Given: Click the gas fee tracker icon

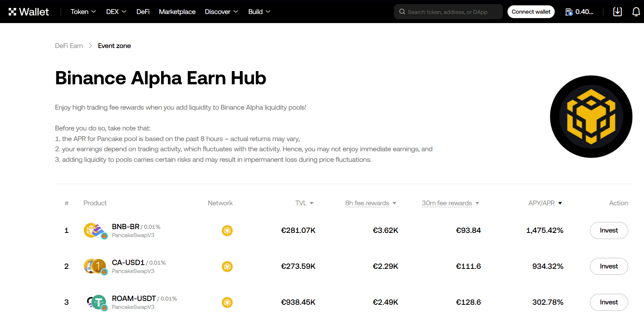Looking at the screenshot, I should coord(569,12).
